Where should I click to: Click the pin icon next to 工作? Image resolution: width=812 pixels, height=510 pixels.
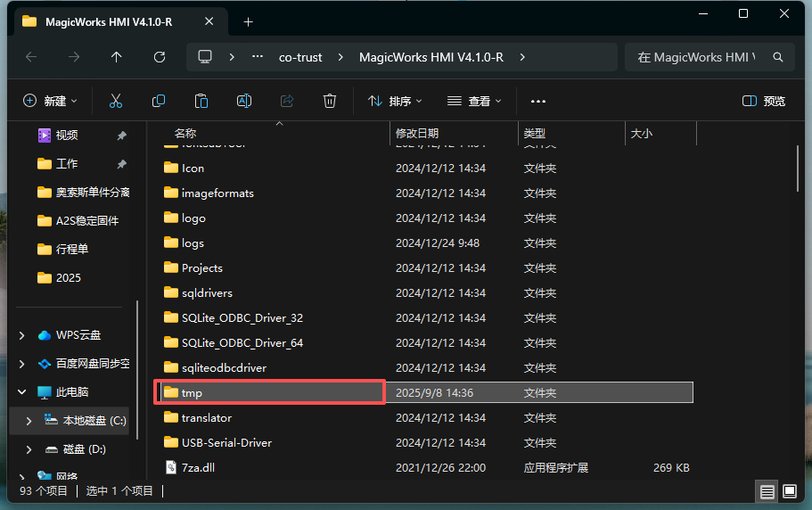point(122,164)
